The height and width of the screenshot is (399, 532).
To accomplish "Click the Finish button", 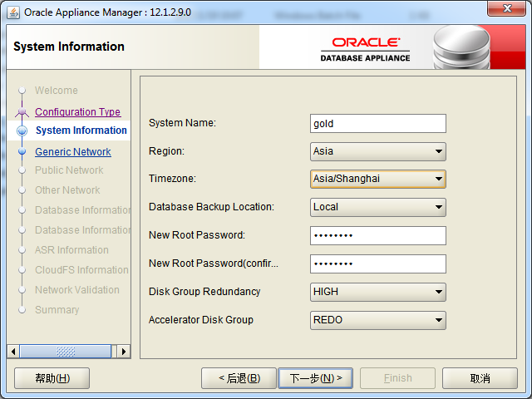I will [397, 378].
